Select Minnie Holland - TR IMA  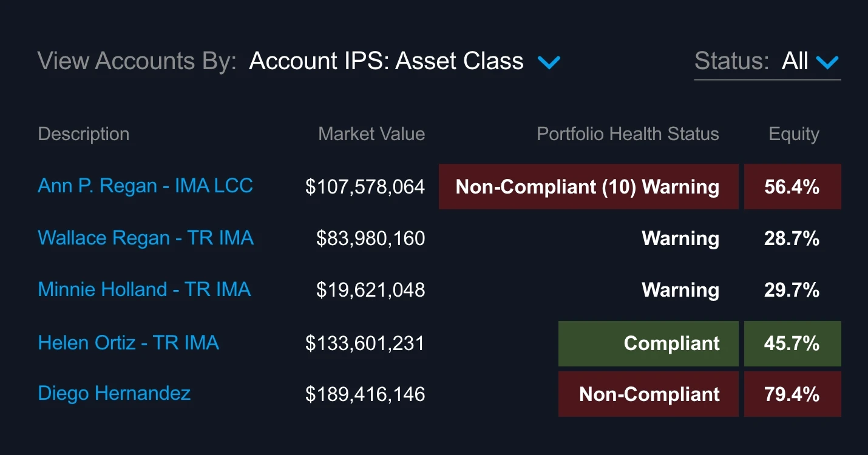[144, 289]
